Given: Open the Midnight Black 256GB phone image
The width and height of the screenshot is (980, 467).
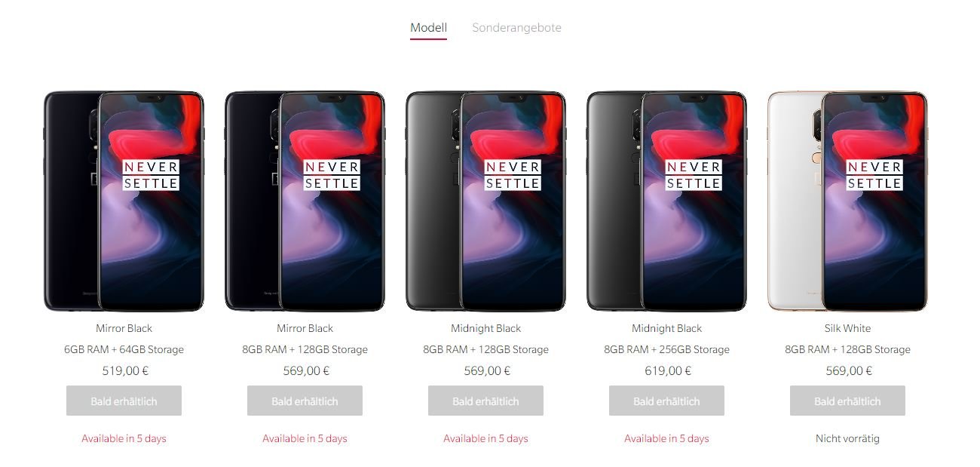Looking at the screenshot, I should [666, 201].
